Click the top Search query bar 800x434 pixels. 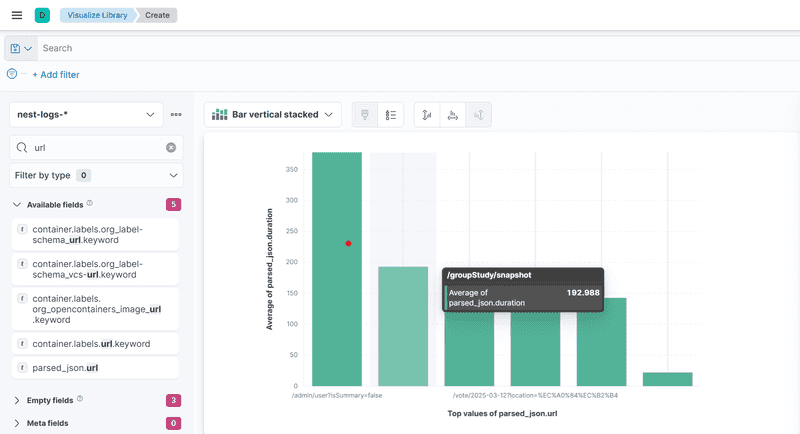tap(418, 48)
